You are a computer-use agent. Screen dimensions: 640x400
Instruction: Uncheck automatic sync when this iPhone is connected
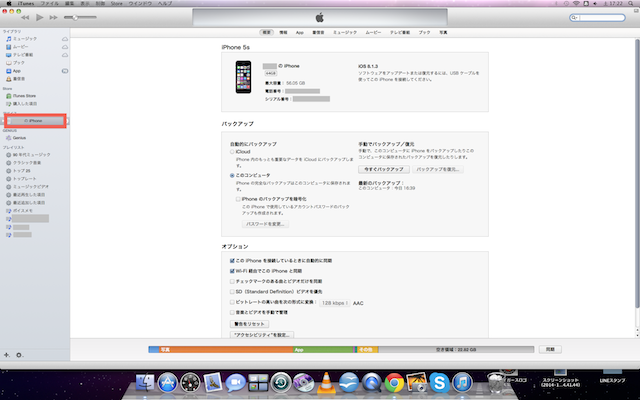pos(232,261)
